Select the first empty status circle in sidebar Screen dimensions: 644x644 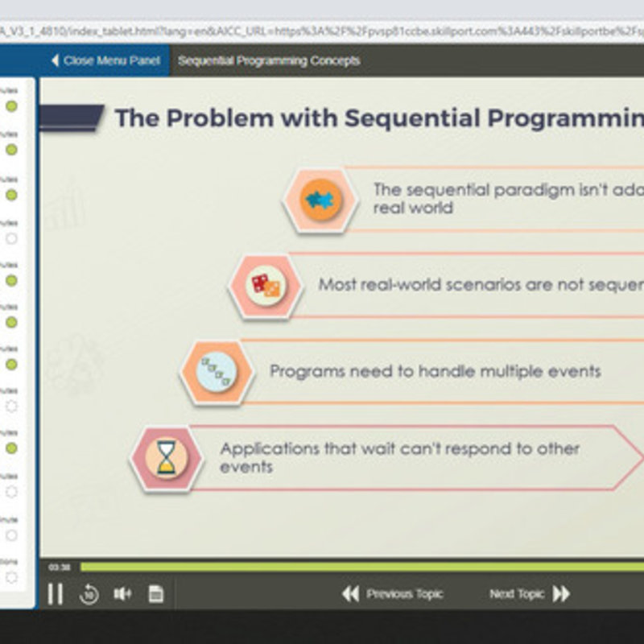(x=11, y=238)
